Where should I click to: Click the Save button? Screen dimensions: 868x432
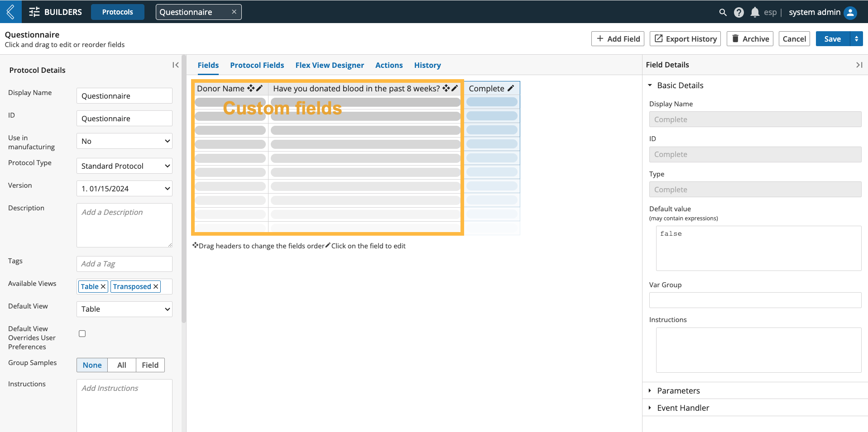[x=833, y=39]
